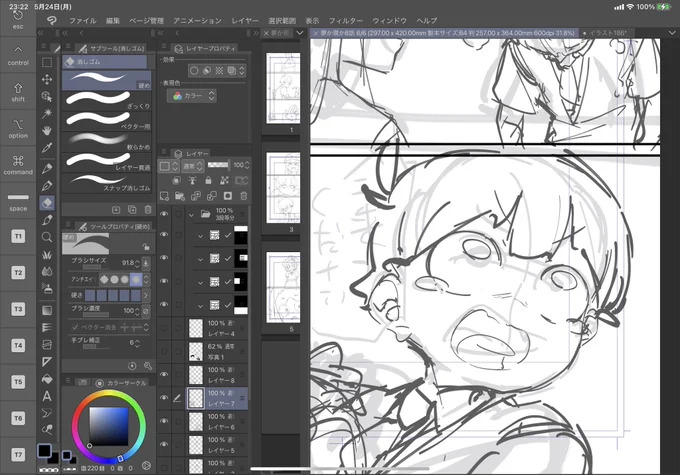Hide layer レイヤー 7
Screen dimensions: 680x475
coord(164,398)
